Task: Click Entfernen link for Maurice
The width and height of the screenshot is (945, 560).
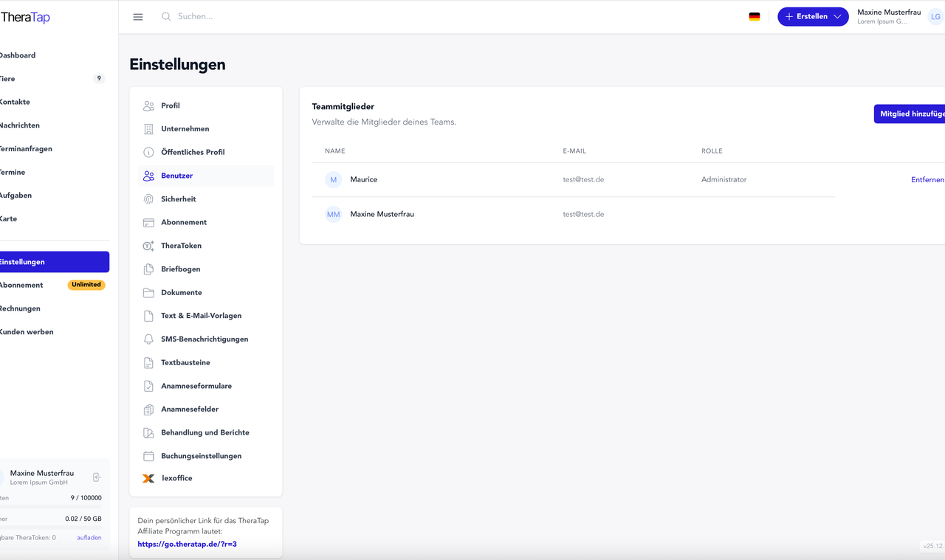Action: tap(927, 179)
